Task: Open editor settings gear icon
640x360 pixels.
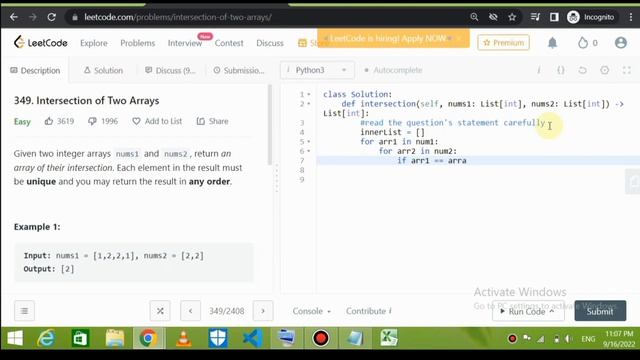Action: coord(604,70)
